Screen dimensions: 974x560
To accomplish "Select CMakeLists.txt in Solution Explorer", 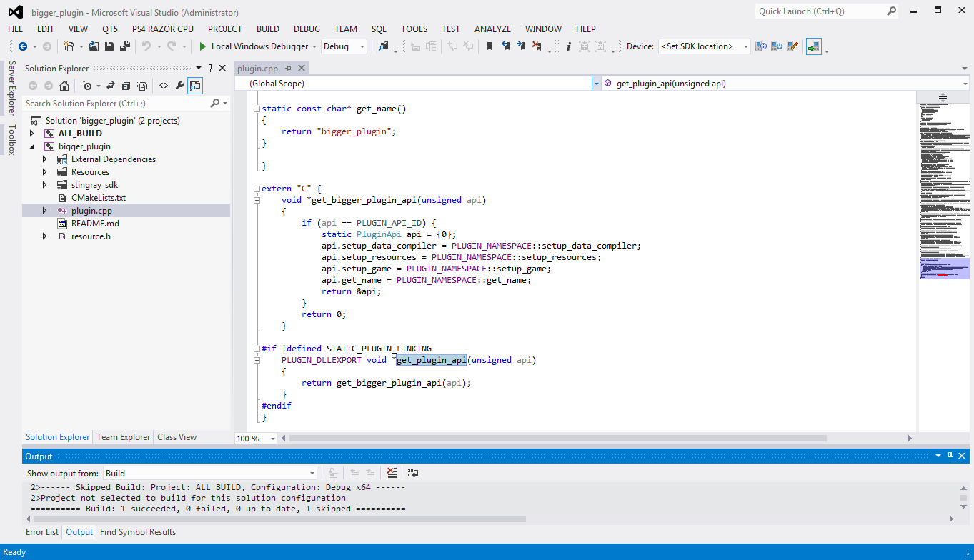I will (99, 198).
